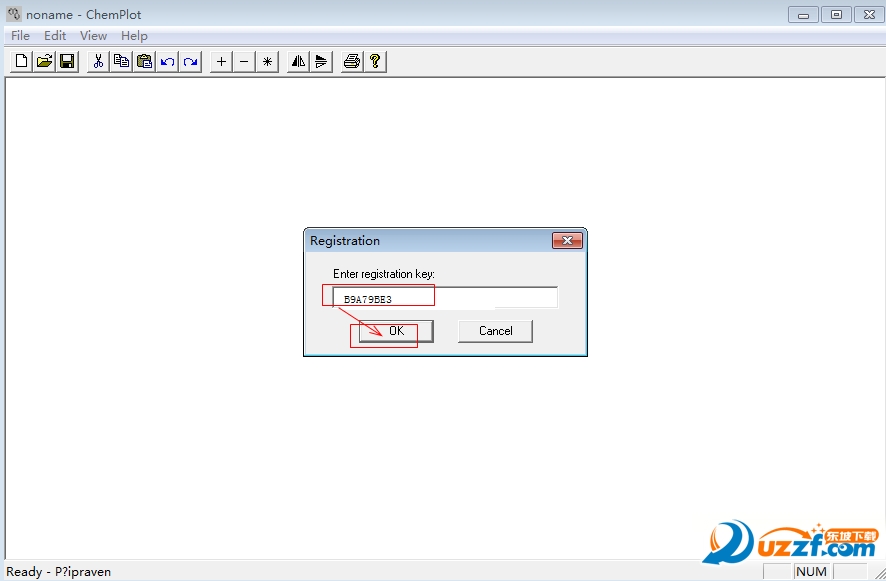Click the New document toolbar icon

pyautogui.click(x=22, y=61)
